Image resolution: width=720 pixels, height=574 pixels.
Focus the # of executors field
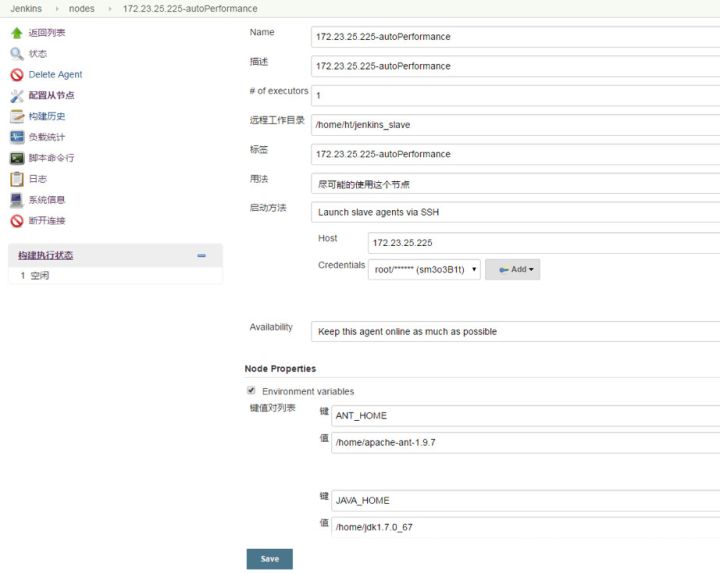(x=515, y=96)
